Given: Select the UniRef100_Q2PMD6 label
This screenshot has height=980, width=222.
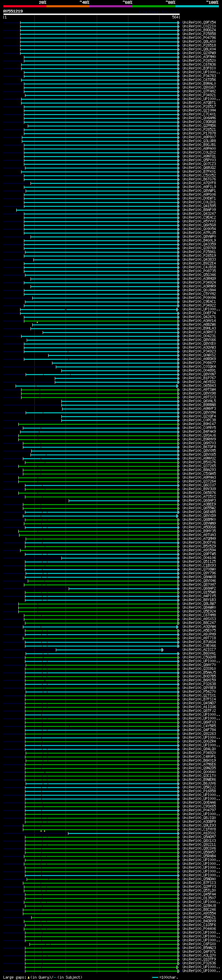Looking at the screenshot, I should (199, 125).
